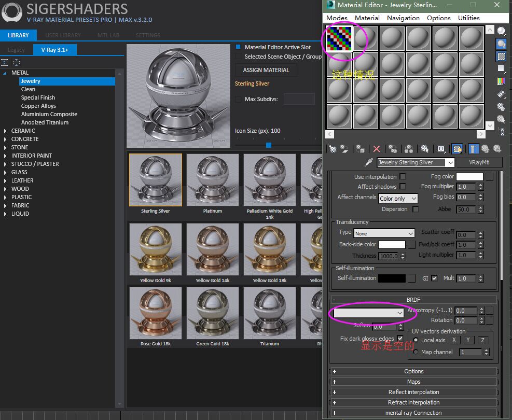Viewport: 512px width, 420px height.
Task: Open the Navigation menu
Action: click(403, 18)
